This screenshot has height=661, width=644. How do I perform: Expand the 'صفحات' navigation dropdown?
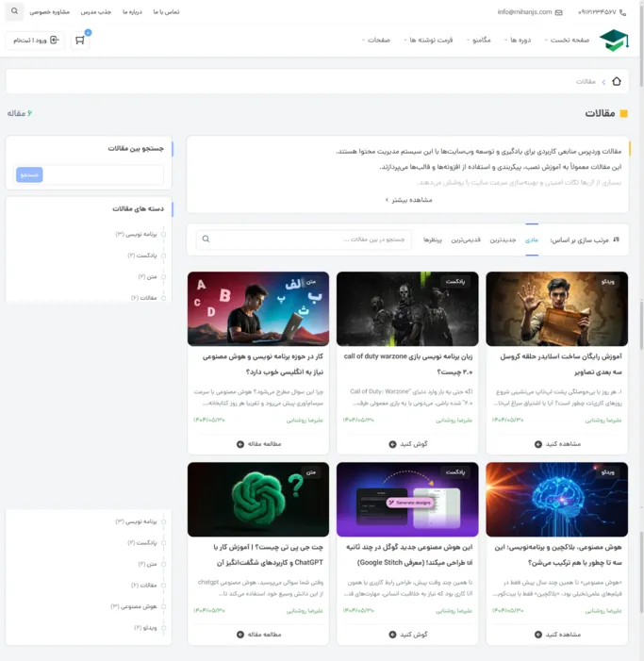pyautogui.click(x=375, y=41)
